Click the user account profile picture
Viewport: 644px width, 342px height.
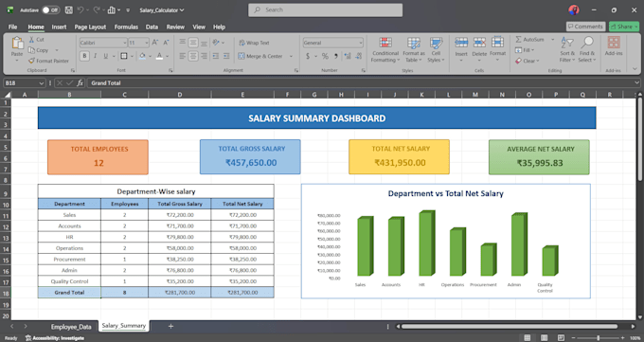574,9
